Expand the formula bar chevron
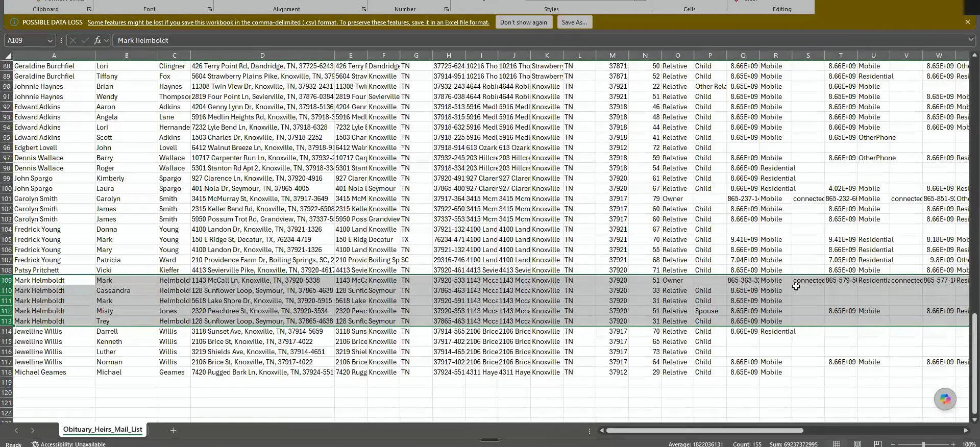Image resolution: width=980 pixels, height=447 pixels. click(971, 40)
